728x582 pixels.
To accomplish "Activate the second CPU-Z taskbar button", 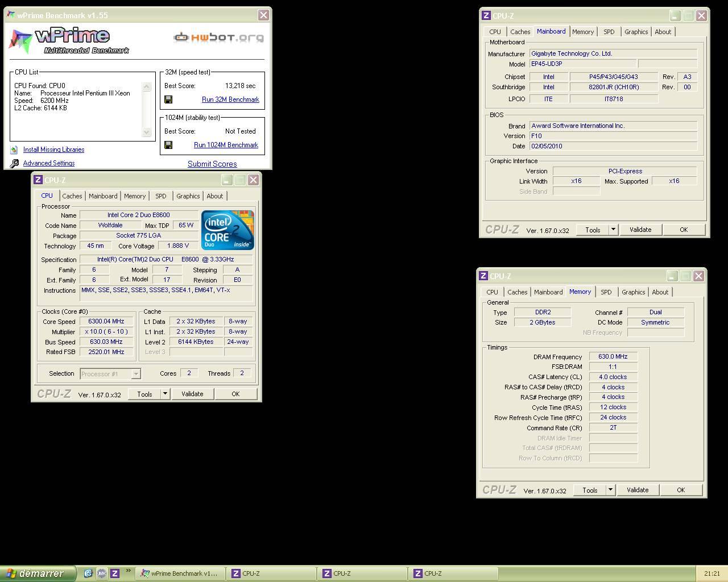I will point(363,573).
